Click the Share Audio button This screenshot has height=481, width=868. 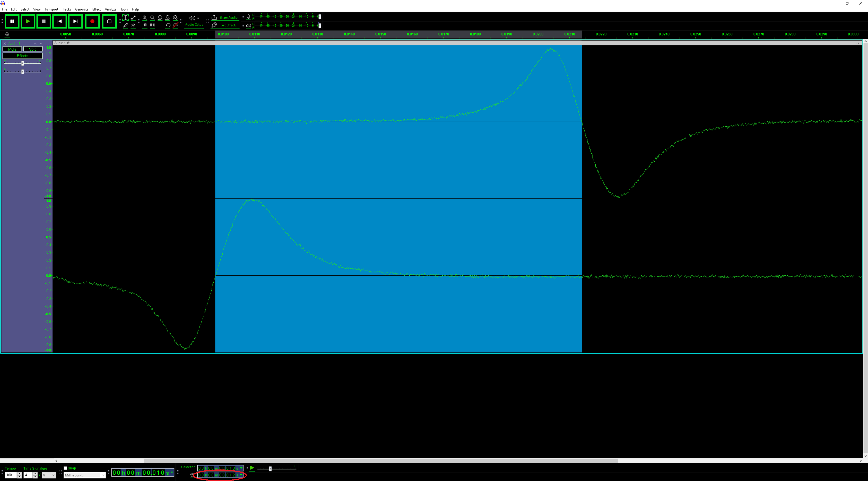[225, 18]
